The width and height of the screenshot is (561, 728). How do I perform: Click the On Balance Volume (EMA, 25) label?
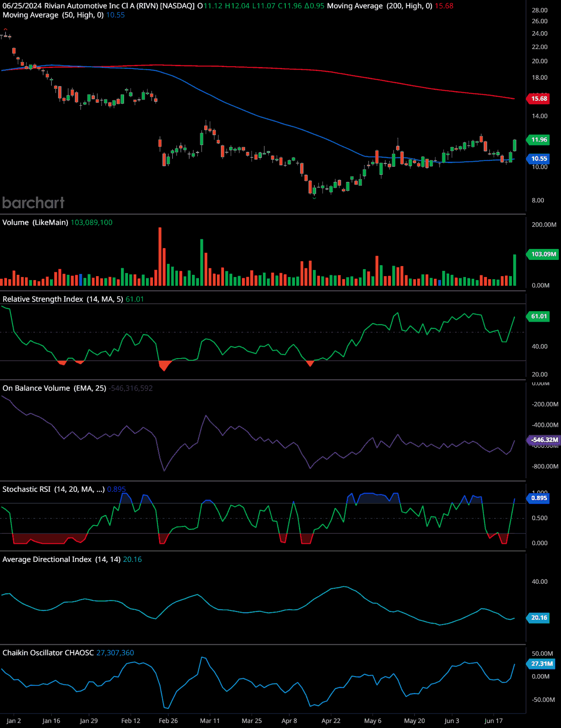click(54, 388)
